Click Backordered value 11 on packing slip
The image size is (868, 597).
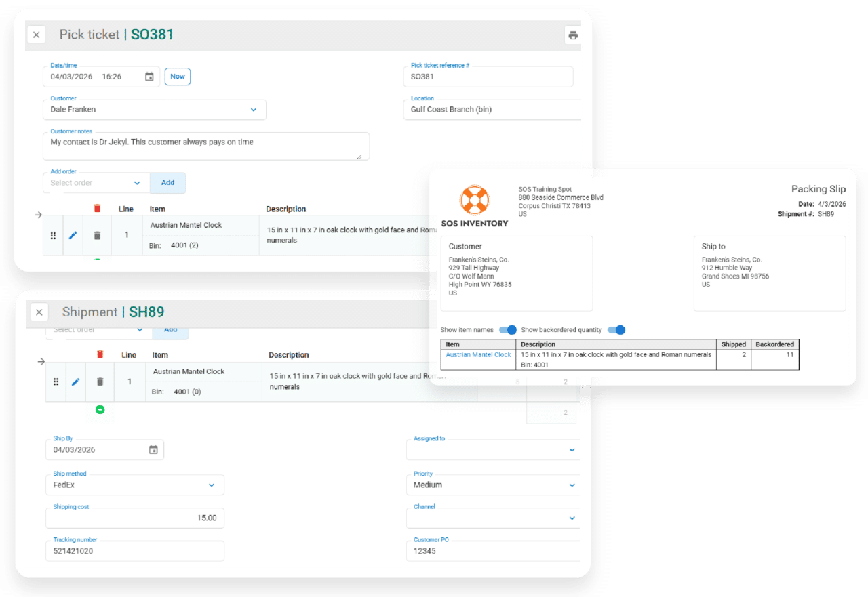pos(789,355)
